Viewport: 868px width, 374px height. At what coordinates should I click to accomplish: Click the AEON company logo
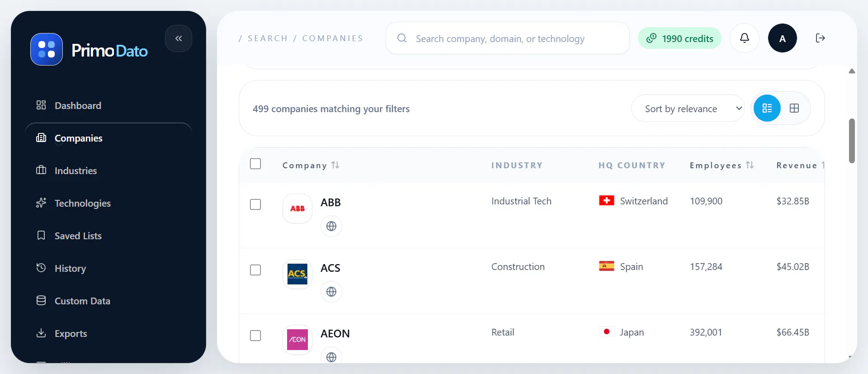[297, 340]
